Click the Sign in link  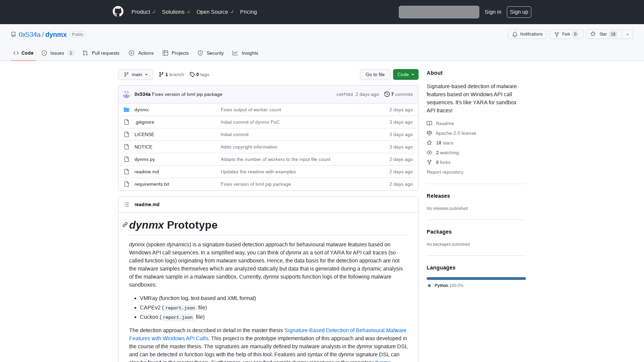click(x=493, y=12)
